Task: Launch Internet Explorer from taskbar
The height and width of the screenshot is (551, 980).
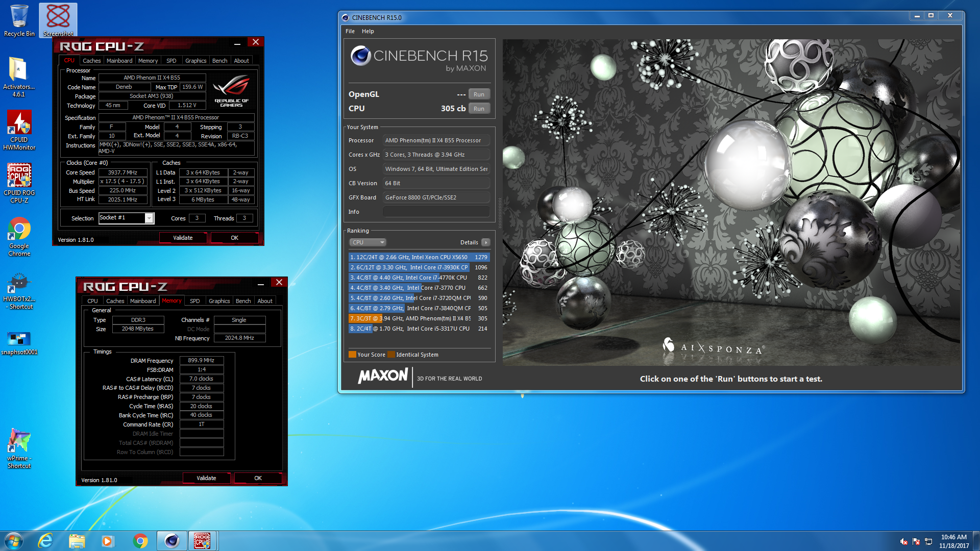Action: (45, 541)
